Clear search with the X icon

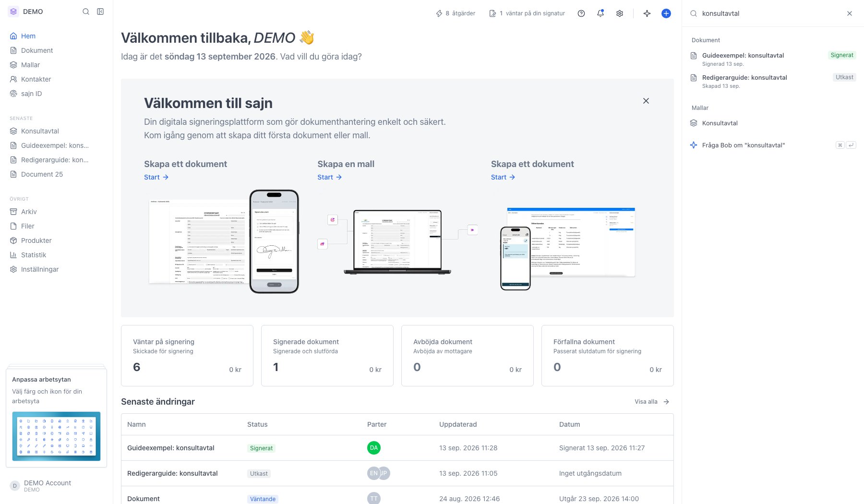pyautogui.click(x=850, y=13)
